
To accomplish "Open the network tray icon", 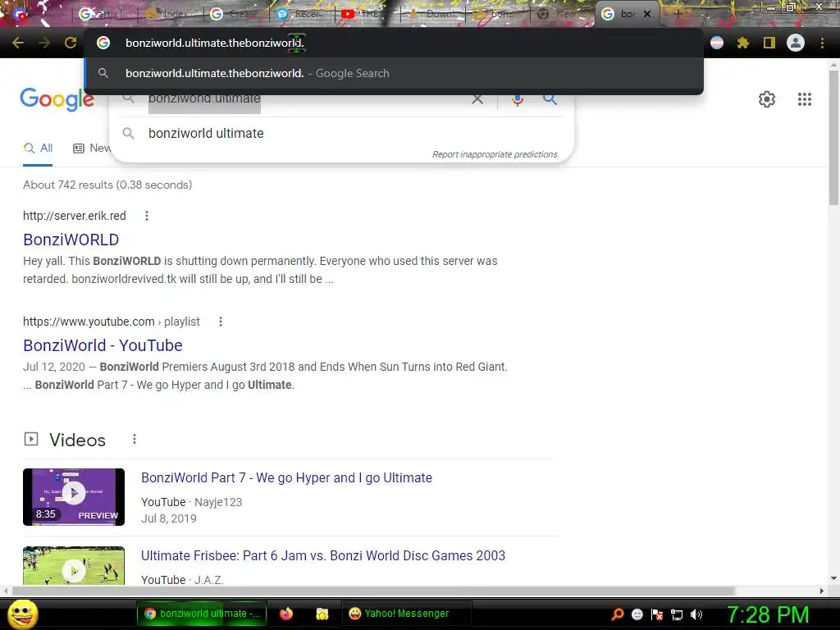I will click(x=677, y=614).
